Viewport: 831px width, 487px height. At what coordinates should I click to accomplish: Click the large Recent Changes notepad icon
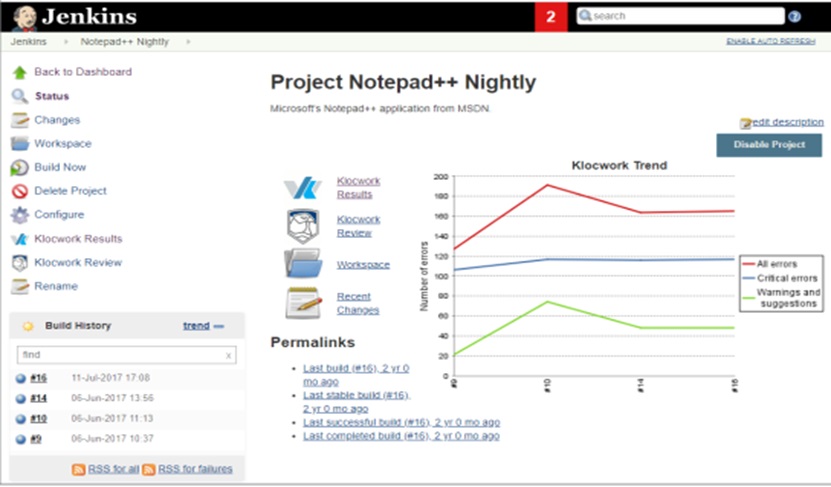tap(303, 303)
